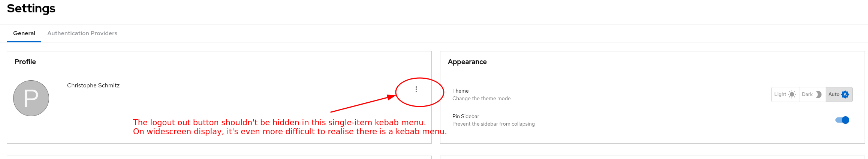Viewport: 868px width, 159px height.
Task: Select the Dark theme label
Action: [x=807, y=94]
